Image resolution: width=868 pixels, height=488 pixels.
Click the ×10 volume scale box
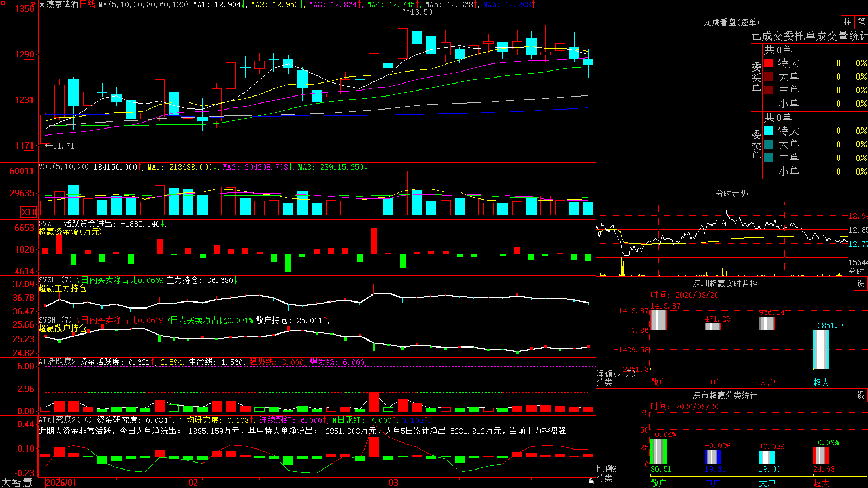pos(29,212)
